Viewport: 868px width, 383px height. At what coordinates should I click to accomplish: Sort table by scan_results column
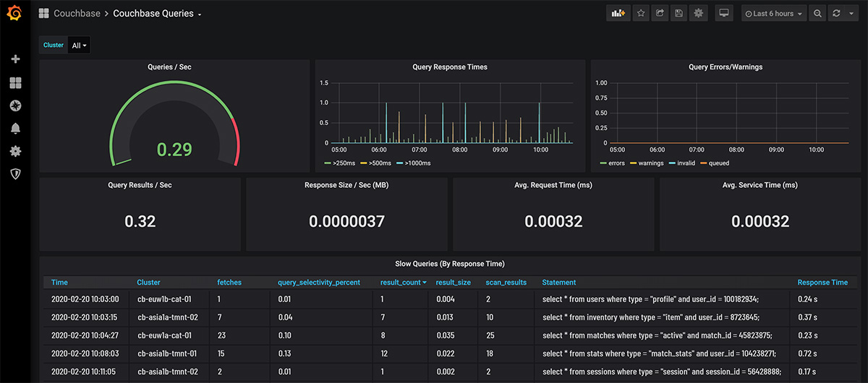point(506,283)
